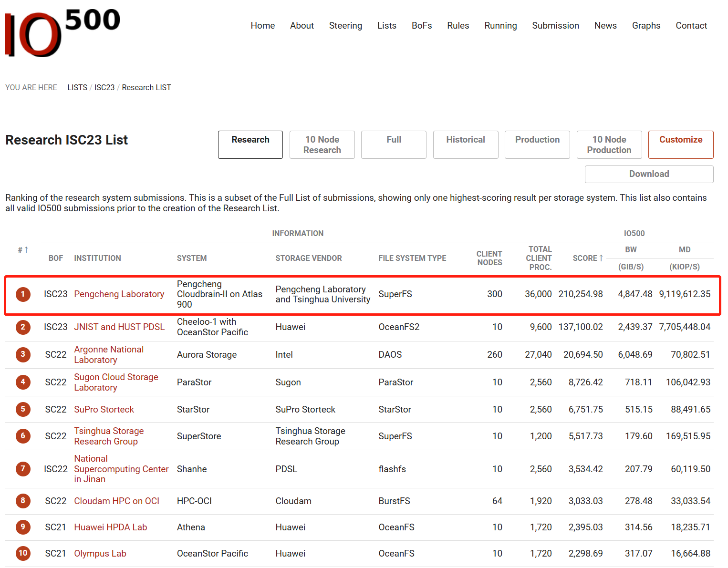Viewport: 728px width, 568px height.
Task: Open the SuPro Storteck institution link
Action: click(x=104, y=410)
